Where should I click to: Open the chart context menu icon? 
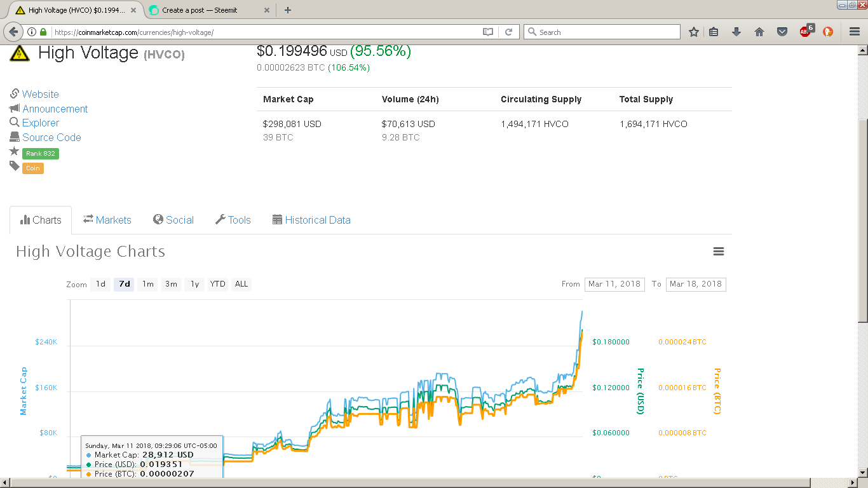719,252
